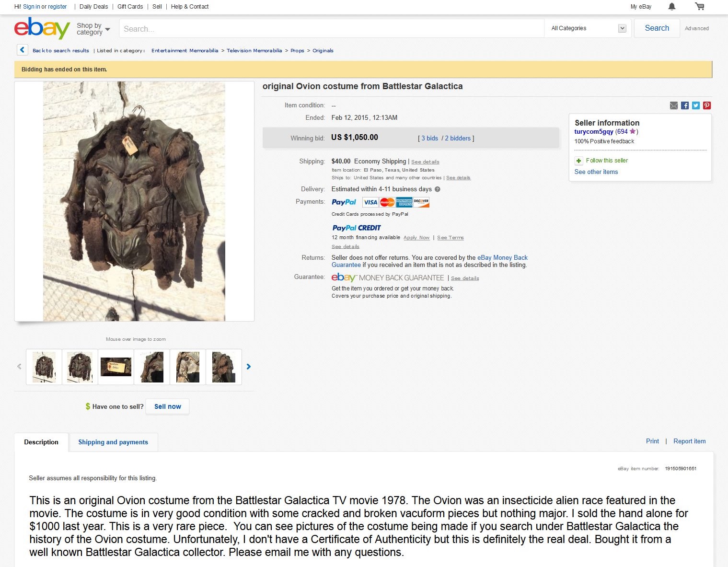Image resolution: width=728 pixels, height=567 pixels.
Task: Open the 3 bids history link
Action: 429,138
